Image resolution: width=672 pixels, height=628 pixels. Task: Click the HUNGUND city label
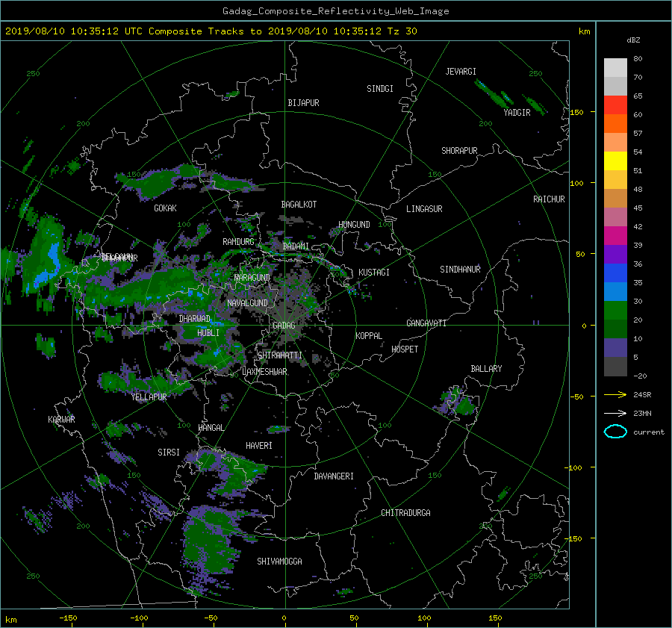354,225
